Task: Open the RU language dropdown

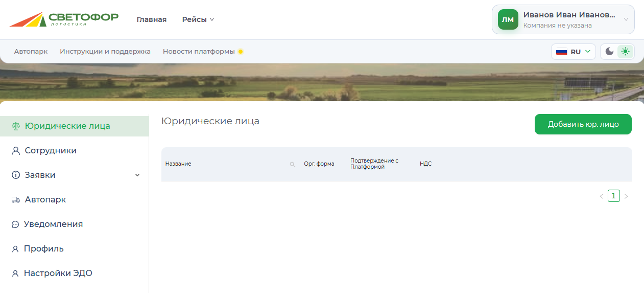Action: [574, 52]
